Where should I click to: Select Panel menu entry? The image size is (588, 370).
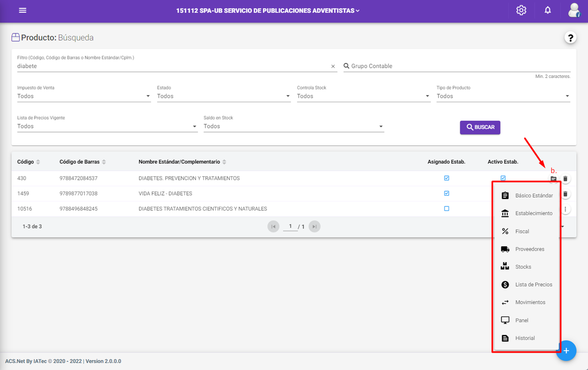526,320
